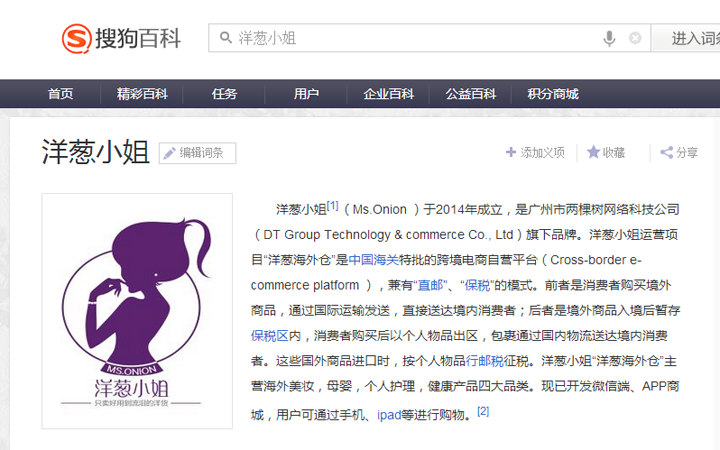
Task: Click the 洋葱小姐 page title
Action: click(96, 152)
